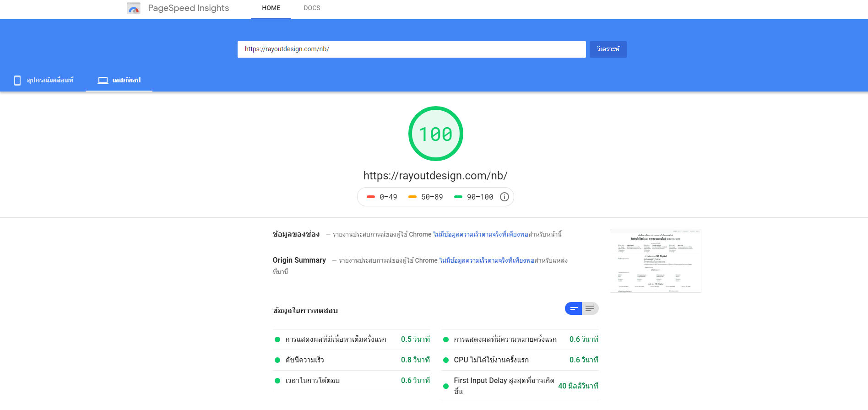868x410 pixels.
Task: Switch to expanded metrics list view
Action: click(x=590, y=308)
